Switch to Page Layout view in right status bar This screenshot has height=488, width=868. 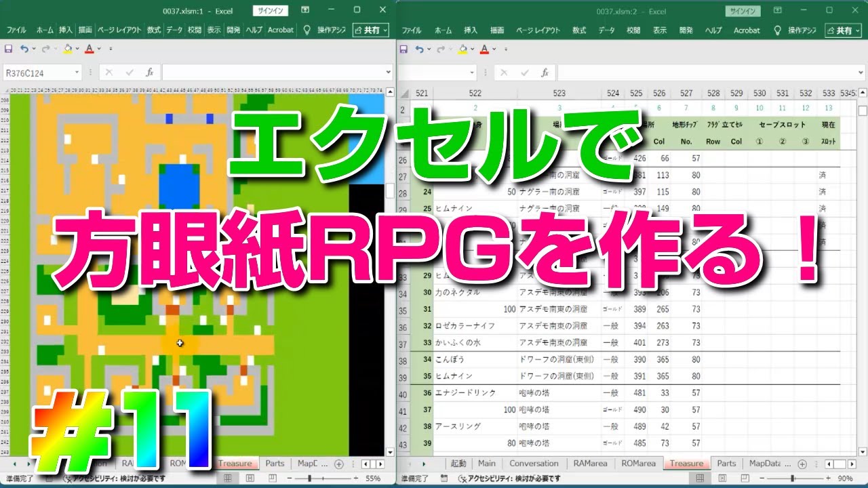point(724,479)
